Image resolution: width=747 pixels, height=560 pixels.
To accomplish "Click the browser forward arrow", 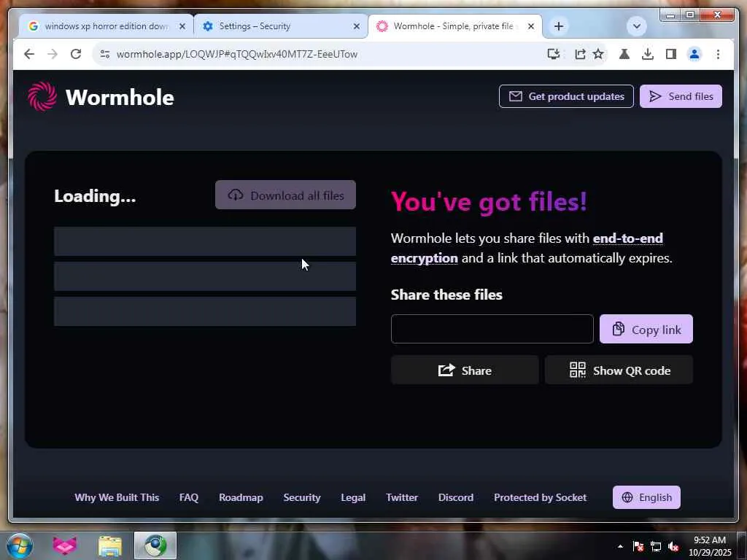I will [53, 54].
